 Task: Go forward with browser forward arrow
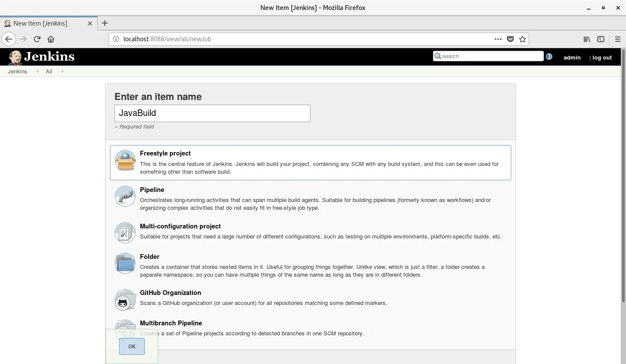(23, 39)
